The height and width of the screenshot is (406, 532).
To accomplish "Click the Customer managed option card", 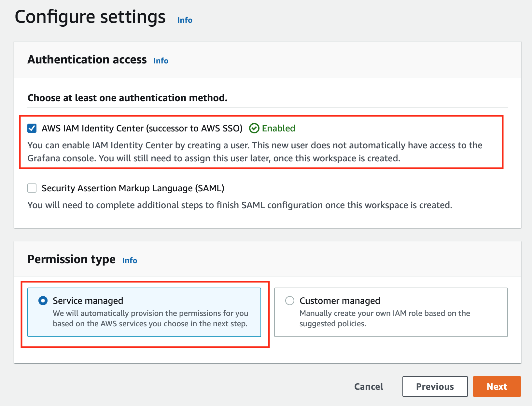I will pyautogui.click(x=391, y=312).
